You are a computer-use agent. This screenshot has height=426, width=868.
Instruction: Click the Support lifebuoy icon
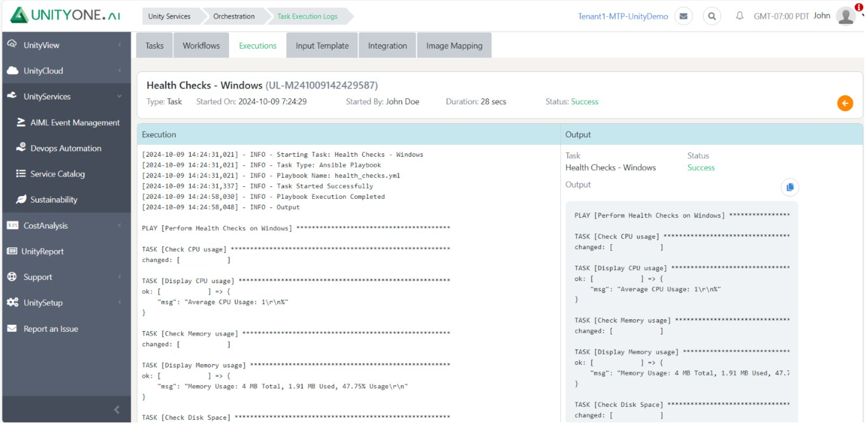coord(12,277)
